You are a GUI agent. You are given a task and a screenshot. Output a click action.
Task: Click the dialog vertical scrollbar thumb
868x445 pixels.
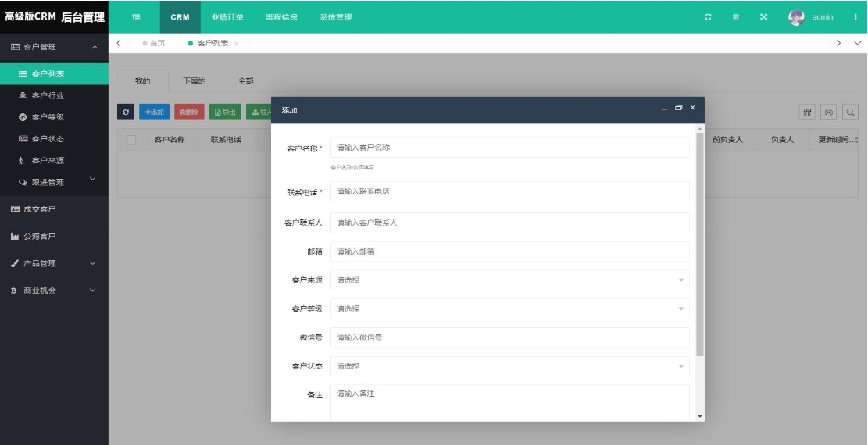700,244
